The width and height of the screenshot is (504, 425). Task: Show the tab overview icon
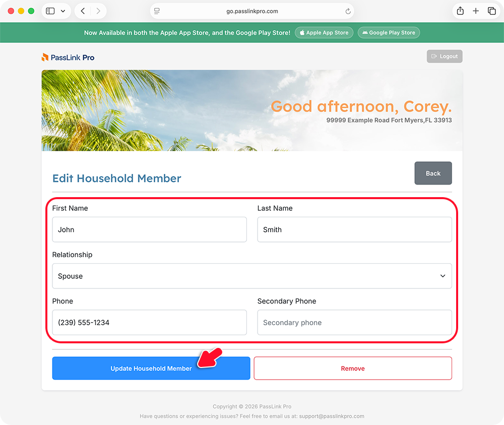tap(491, 11)
